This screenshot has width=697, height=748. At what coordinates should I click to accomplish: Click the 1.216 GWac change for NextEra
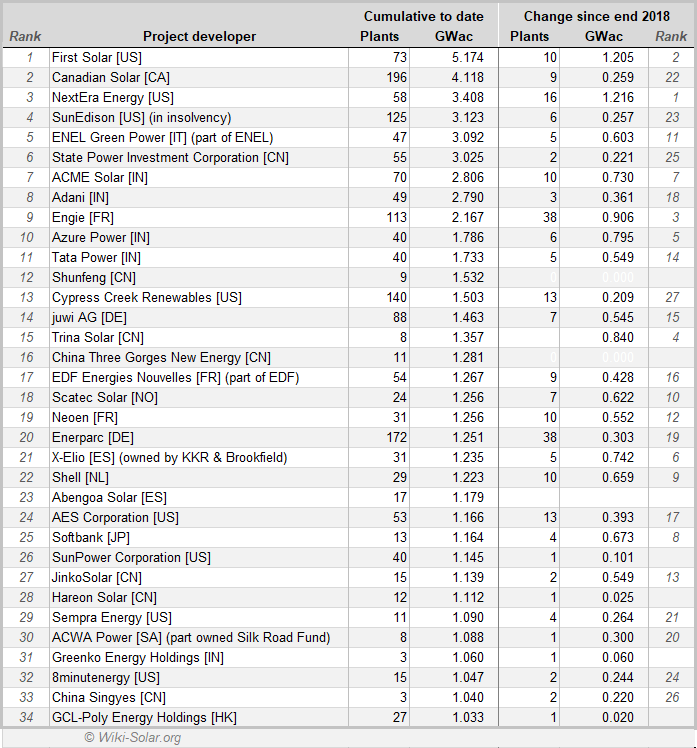click(618, 97)
